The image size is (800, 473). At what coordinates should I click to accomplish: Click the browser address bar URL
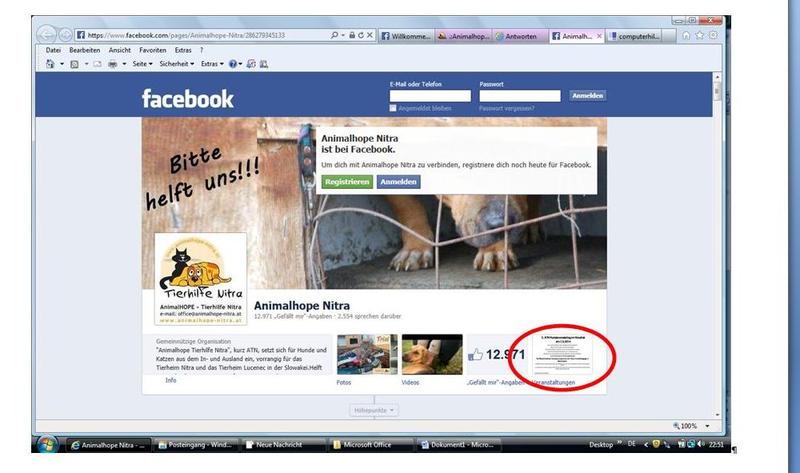(x=186, y=35)
